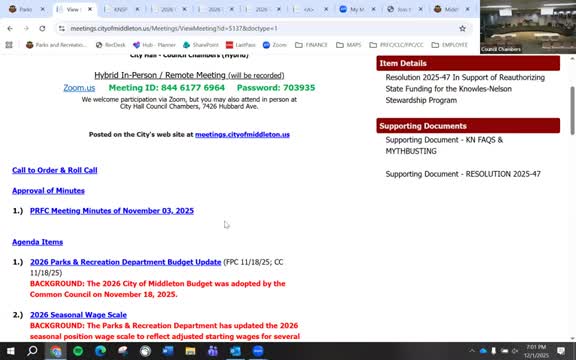This screenshot has width=576, height=360.
Task: Click the scrollbar down arrow
Action: point(572,338)
